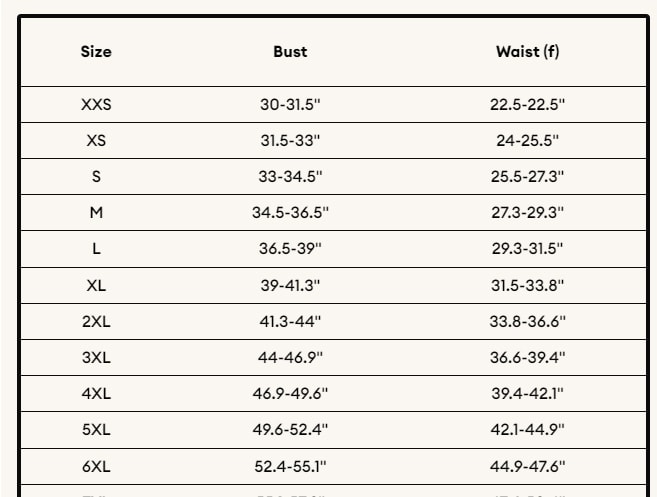
Task: Select the 36.6-39.4" waist measurement
Action: click(x=527, y=357)
